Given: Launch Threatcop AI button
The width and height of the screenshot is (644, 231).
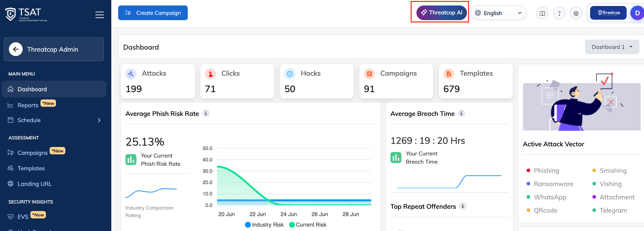Looking at the screenshot, I should click(441, 13).
